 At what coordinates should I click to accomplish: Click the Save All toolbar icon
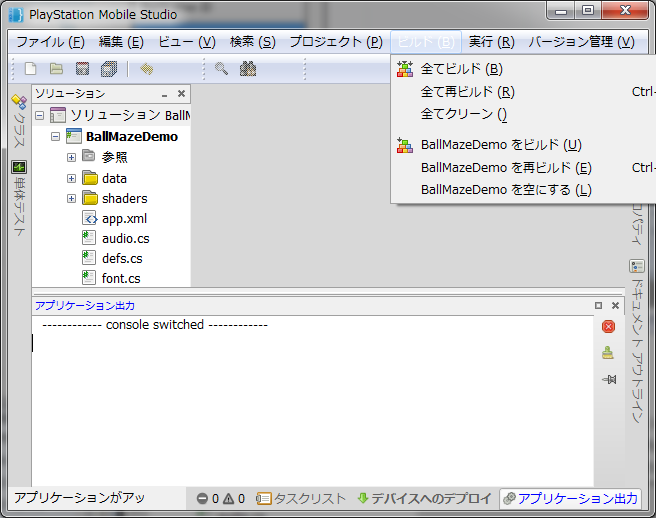(x=109, y=69)
